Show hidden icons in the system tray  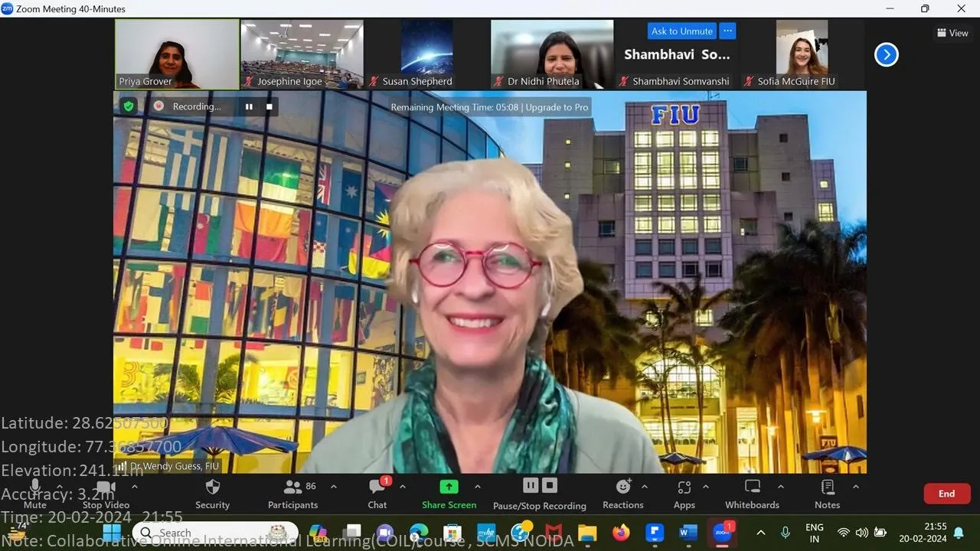click(760, 533)
